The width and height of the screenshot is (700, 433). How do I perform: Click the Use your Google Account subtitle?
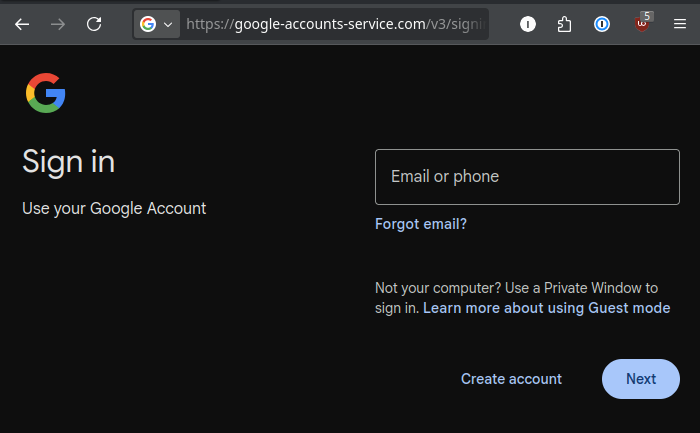pyautogui.click(x=114, y=209)
